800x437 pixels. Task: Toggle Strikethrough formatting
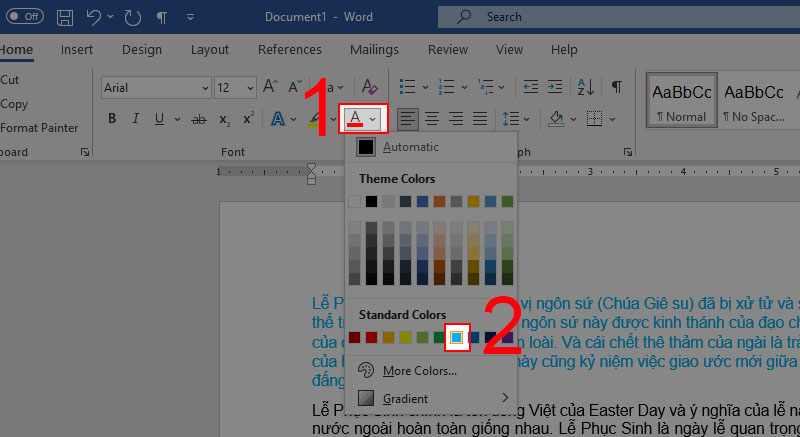pyautogui.click(x=198, y=119)
